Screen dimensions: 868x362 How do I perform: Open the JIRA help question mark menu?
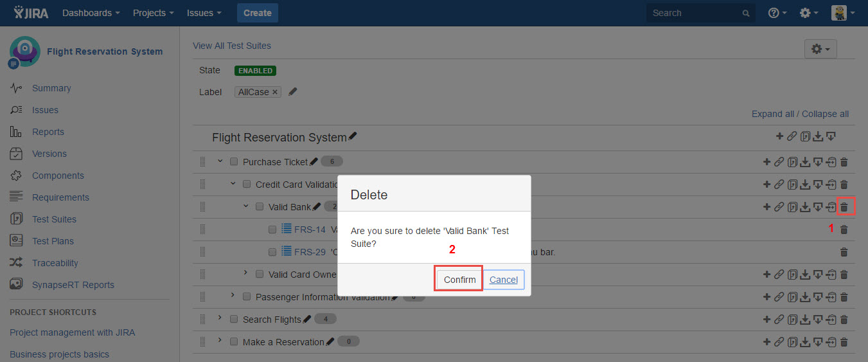pyautogui.click(x=777, y=13)
